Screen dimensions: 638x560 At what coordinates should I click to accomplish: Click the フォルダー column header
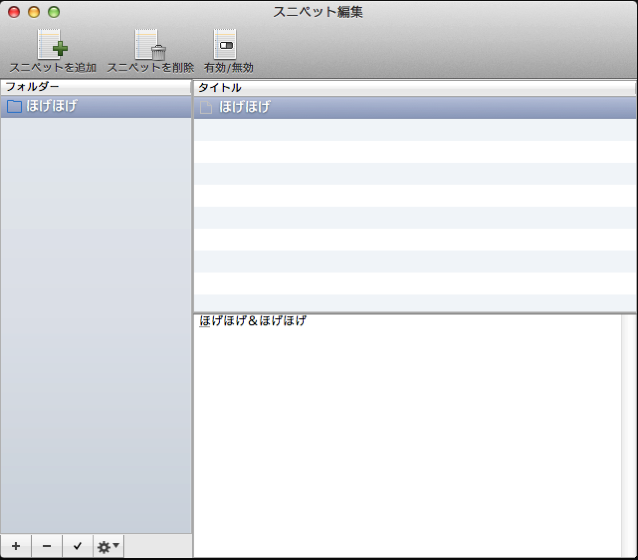click(x=95, y=88)
